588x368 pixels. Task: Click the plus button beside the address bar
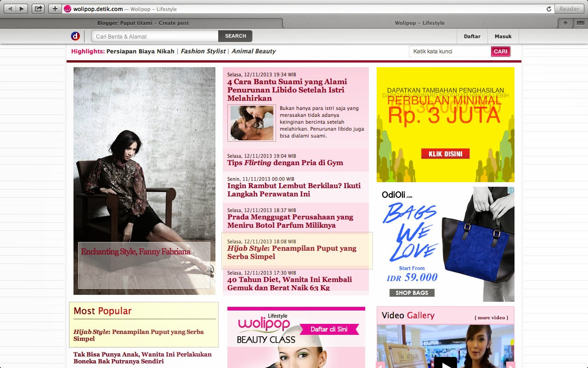pyautogui.click(x=55, y=9)
